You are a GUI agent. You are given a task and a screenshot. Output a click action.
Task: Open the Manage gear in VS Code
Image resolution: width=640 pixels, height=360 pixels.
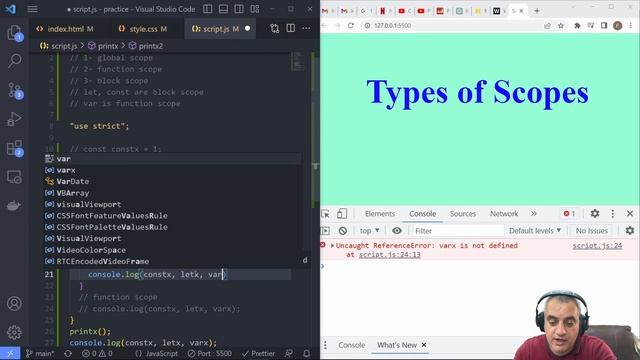click(x=14, y=332)
